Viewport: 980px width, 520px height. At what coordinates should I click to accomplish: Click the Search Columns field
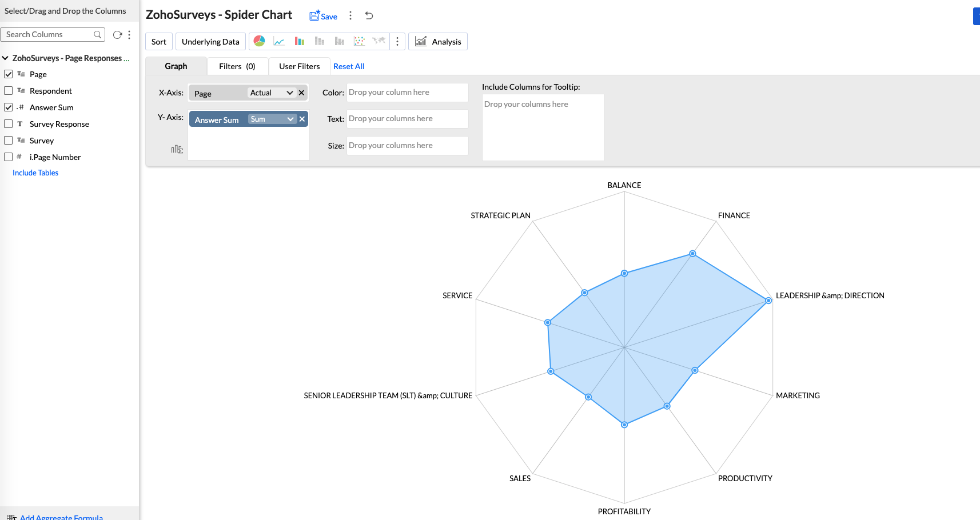tap(49, 35)
